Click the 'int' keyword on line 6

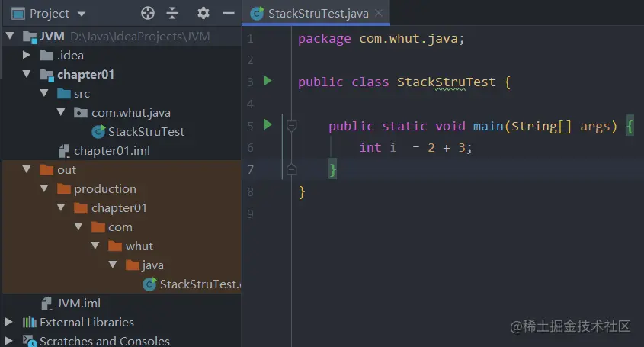point(370,147)
